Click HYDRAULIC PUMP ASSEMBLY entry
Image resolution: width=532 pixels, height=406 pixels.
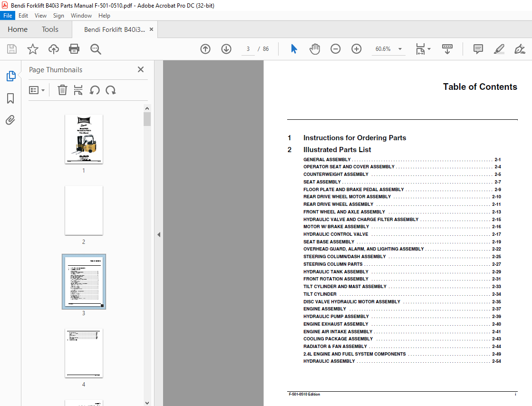coord(402,317)
